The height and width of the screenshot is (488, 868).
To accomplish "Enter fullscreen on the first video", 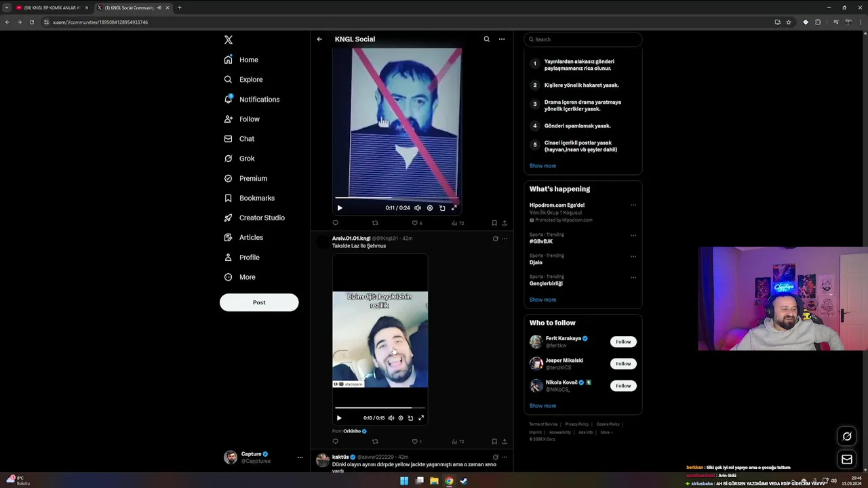I will point(454,208).
